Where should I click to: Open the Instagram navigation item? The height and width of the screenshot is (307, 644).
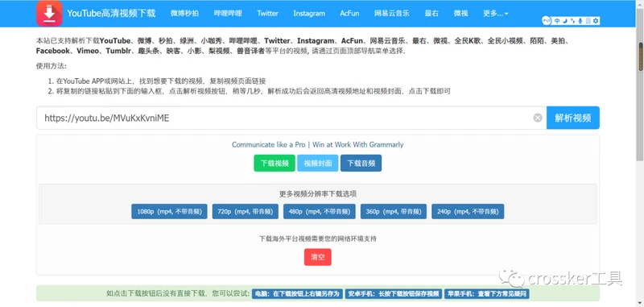click(x=309, y=13)
